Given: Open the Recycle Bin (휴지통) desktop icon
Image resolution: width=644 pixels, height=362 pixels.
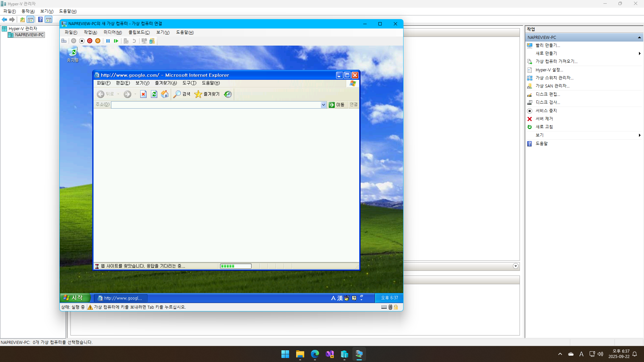Looking at the screenshot, I should pos(72,55).
